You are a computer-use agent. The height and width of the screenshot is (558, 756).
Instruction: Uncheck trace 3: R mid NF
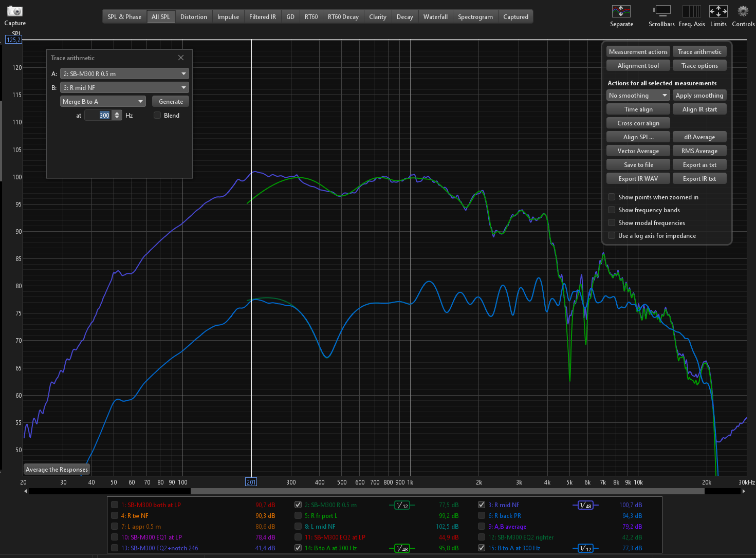pyautogui.click(x=482, y=505)
